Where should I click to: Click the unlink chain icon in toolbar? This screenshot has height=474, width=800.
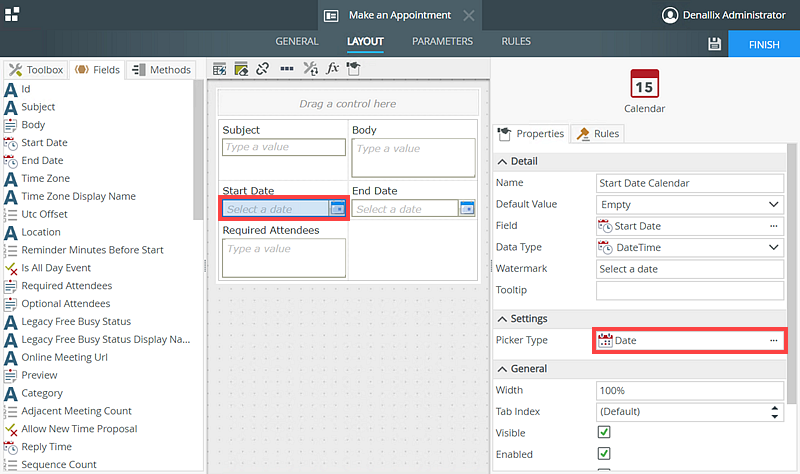263,69
